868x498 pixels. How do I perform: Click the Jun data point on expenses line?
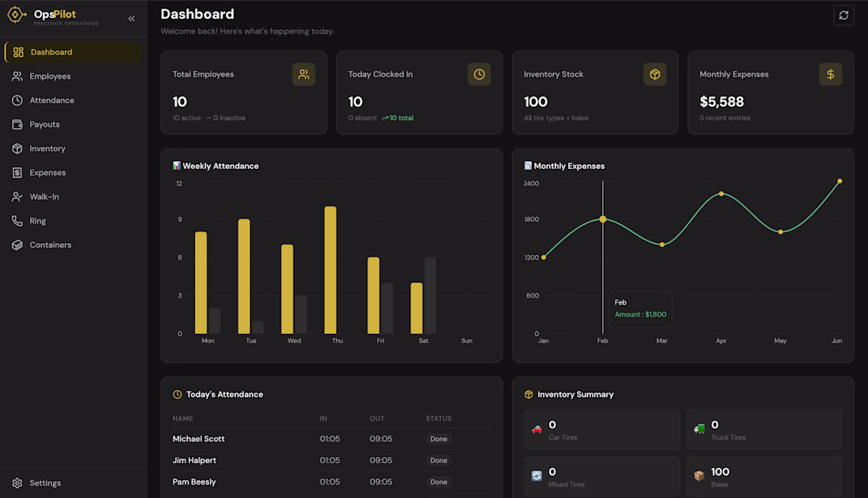click(x=840, y=182)
